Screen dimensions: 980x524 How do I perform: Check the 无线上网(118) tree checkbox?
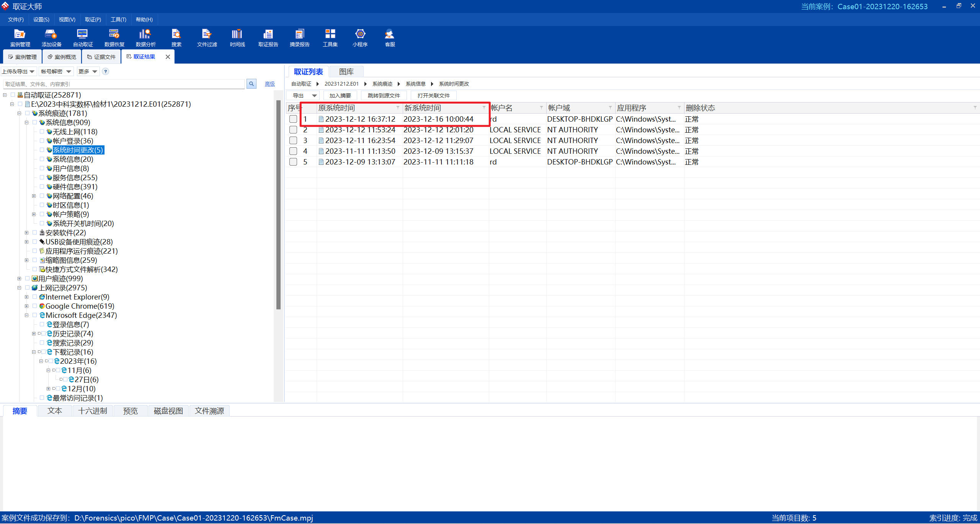(42, 132)
